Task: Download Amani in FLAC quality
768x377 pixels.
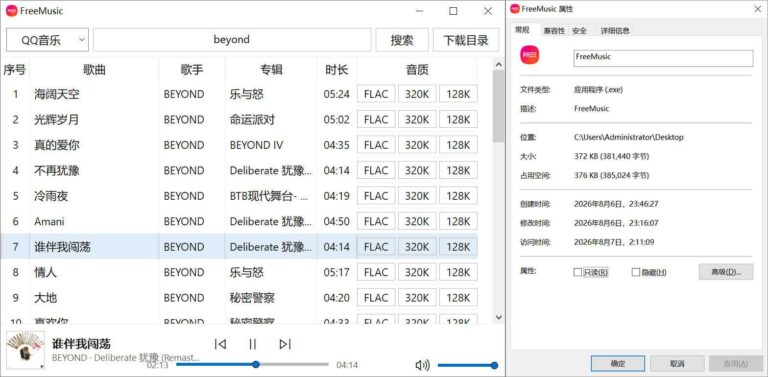Action: point(376,221)
